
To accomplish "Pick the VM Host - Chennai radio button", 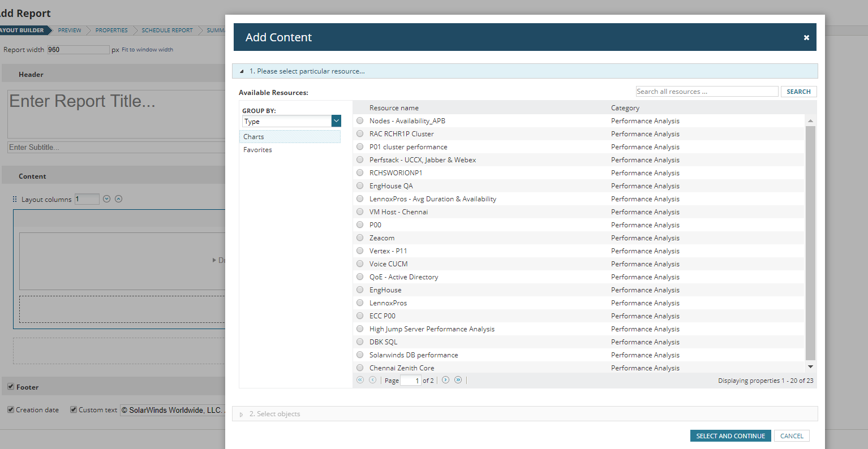I will pos(360,211).
